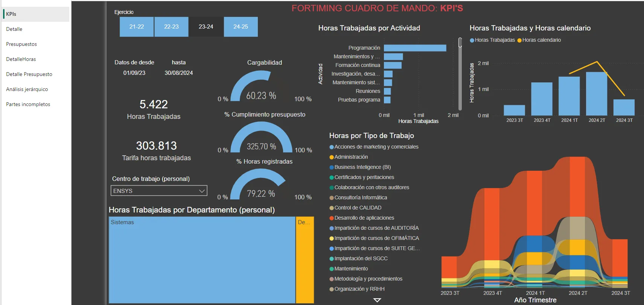Click the Reuniones bar in the Actividad chart
644x305 pixels.
(387, 91)
